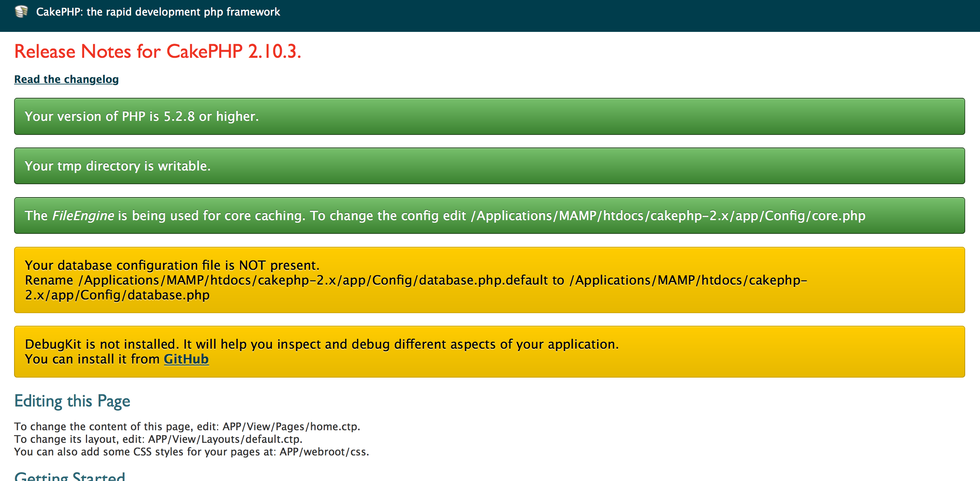
Task: Open the Read the changelog link
Action: 66,79
